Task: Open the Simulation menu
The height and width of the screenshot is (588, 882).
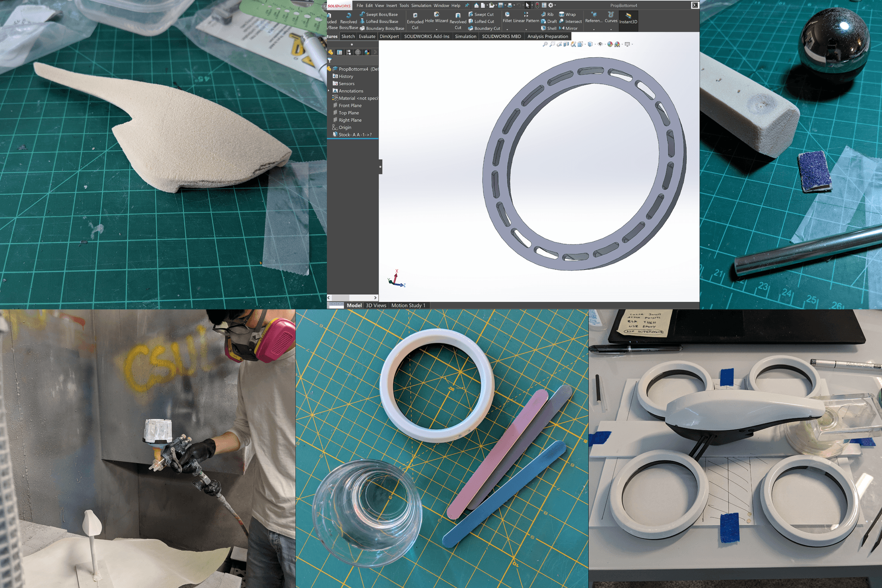Action: click(421, 6)
